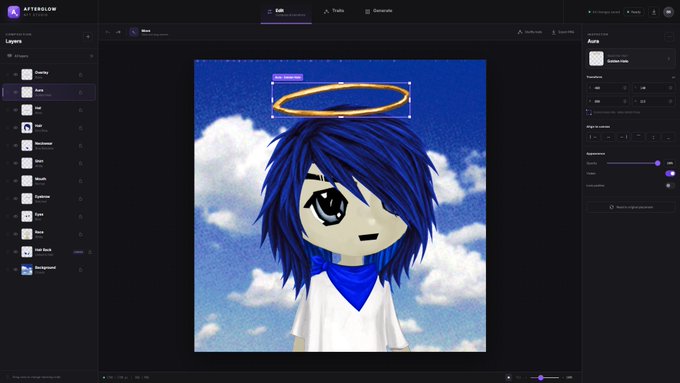Click the width input field
This screenshot has height=383, width=680.
(608, 101)
